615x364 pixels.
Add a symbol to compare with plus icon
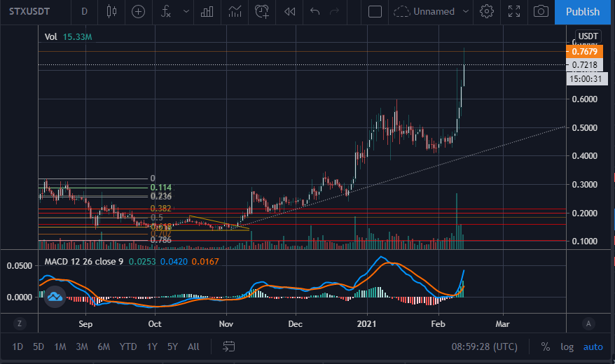[x=138, y=12]
